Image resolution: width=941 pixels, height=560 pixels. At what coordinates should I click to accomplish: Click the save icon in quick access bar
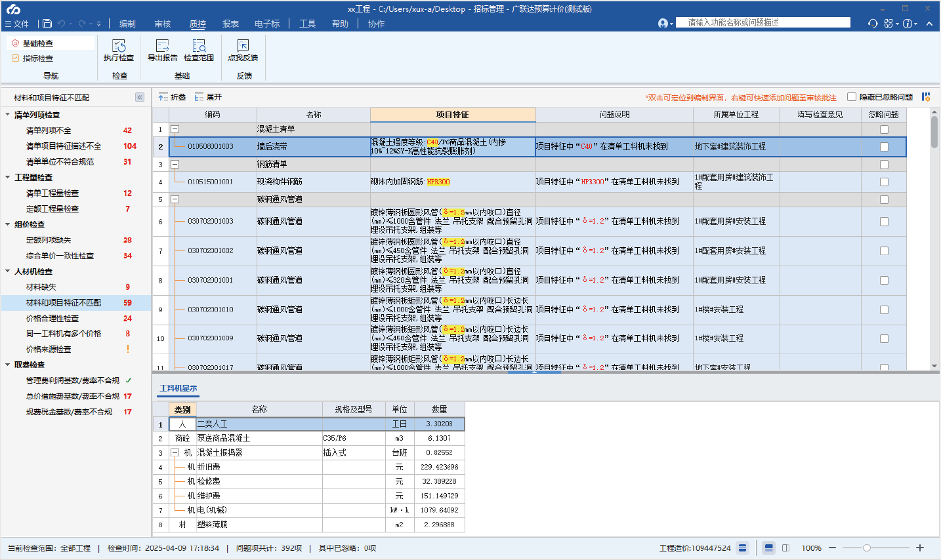point(47,24)
